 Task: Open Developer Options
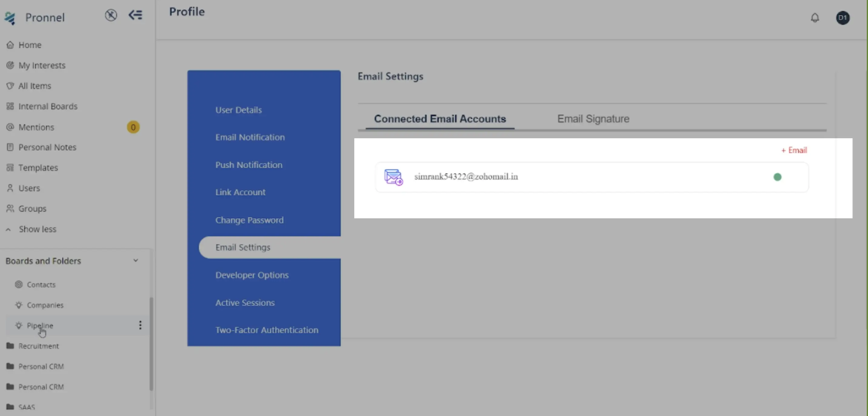coord(252,275)
